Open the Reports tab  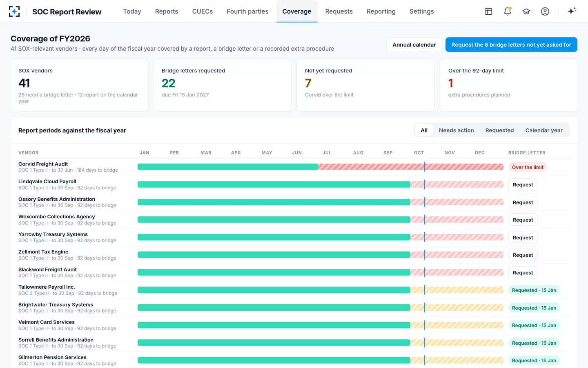167,11
